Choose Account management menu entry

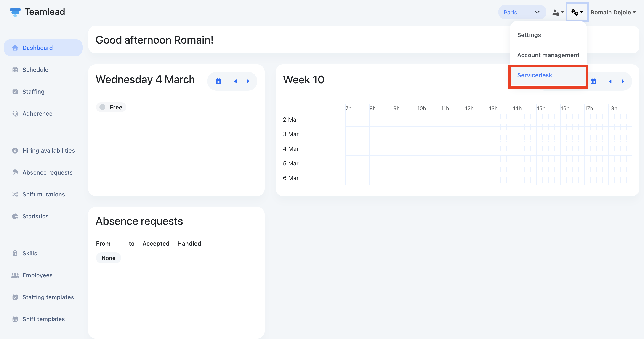548,55
